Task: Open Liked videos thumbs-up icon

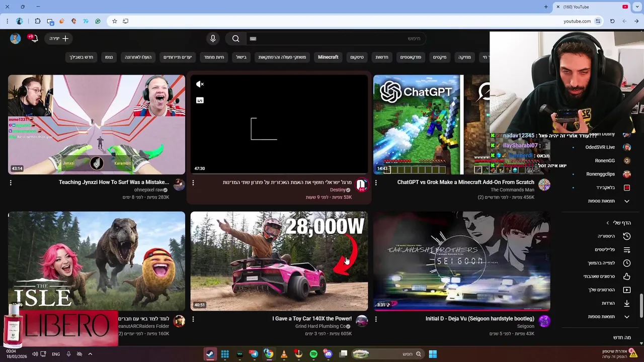Action: pos(627,277)
